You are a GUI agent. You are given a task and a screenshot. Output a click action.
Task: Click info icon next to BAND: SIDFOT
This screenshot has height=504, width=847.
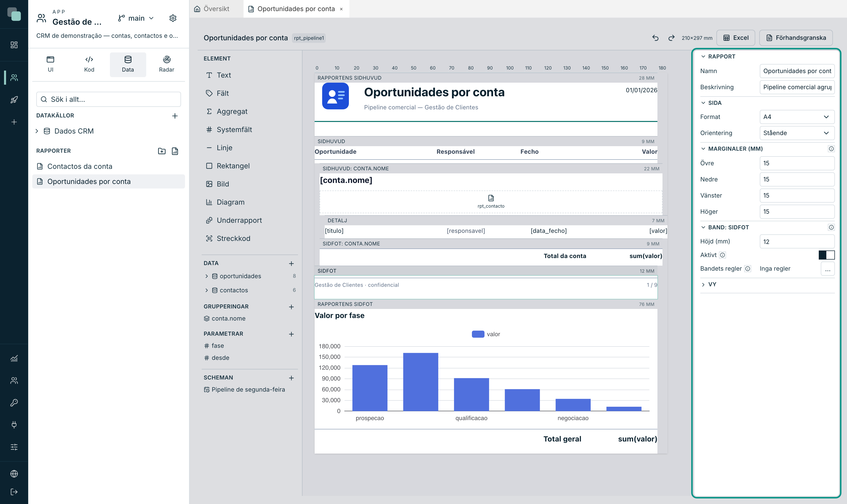tap(831, 227)
